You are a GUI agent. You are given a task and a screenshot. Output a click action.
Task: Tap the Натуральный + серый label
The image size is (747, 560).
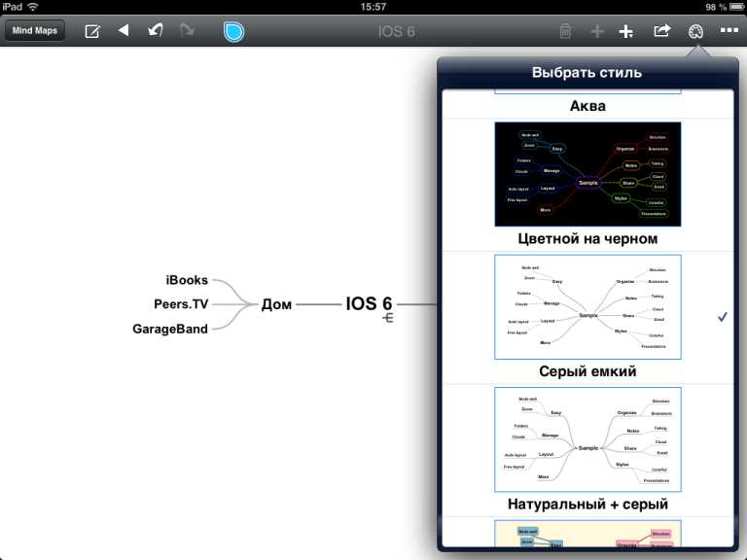pos(587,504)
